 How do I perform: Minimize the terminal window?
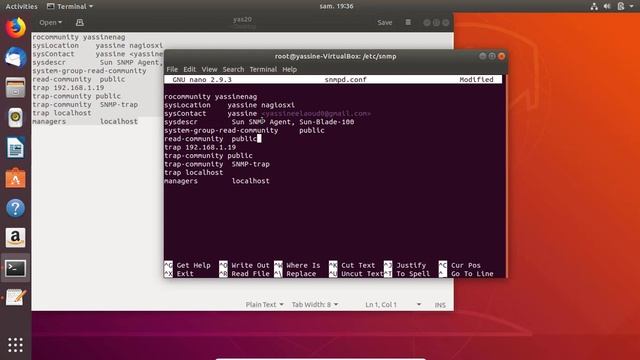(482, 56)
